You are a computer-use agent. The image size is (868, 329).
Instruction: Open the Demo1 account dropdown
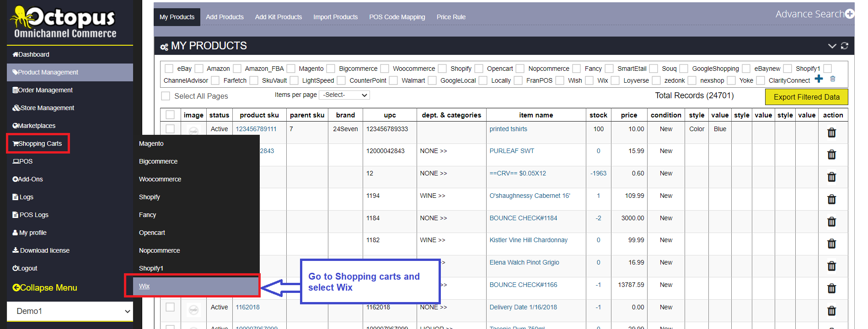[x=70, y=311]
